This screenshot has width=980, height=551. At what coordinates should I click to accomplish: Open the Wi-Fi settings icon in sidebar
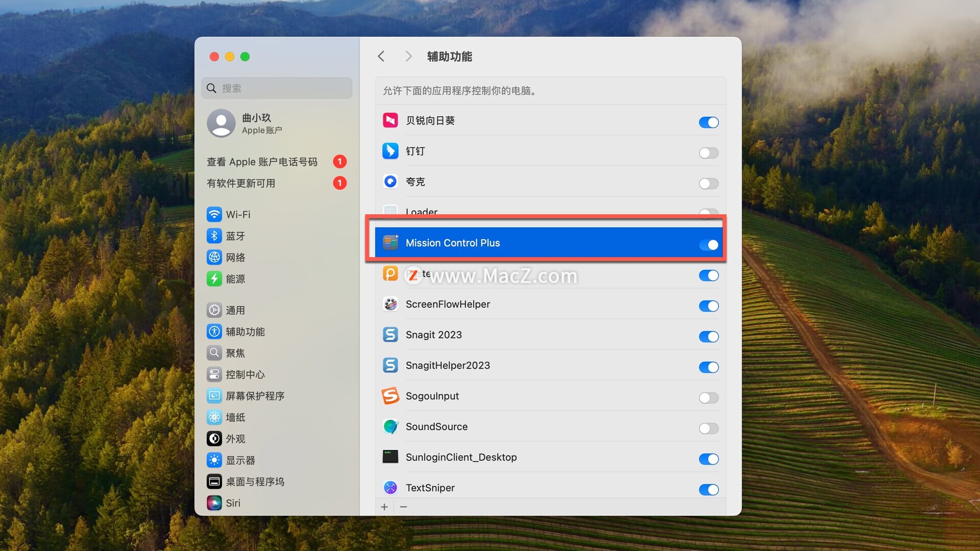click(x=214, y=214)
